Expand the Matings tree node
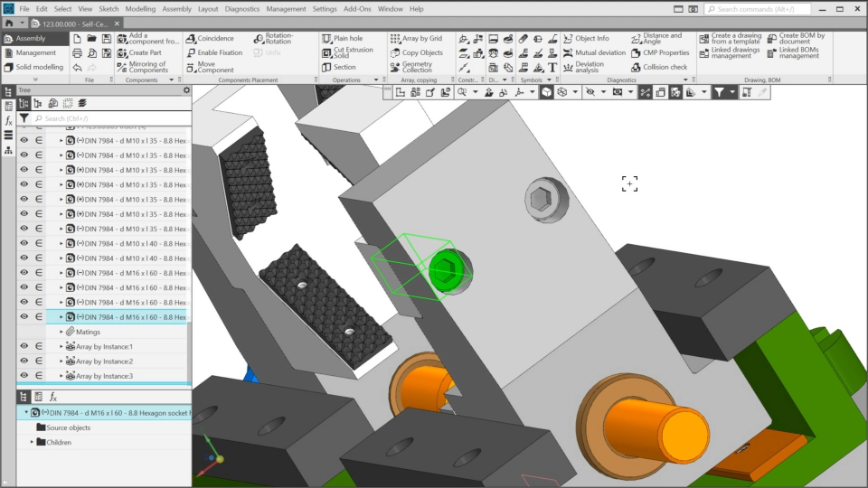 pos(61,332)
